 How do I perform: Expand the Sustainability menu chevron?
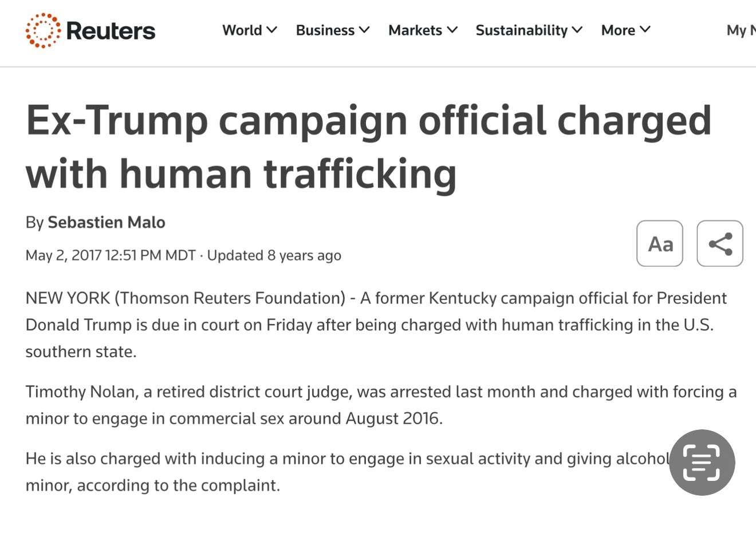click(x=577, y=30)
